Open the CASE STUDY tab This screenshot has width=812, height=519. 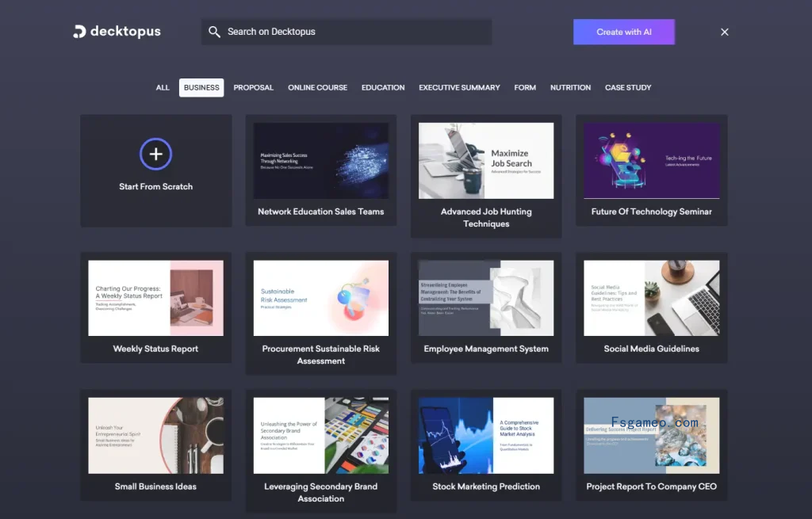[x=628, y=87]
